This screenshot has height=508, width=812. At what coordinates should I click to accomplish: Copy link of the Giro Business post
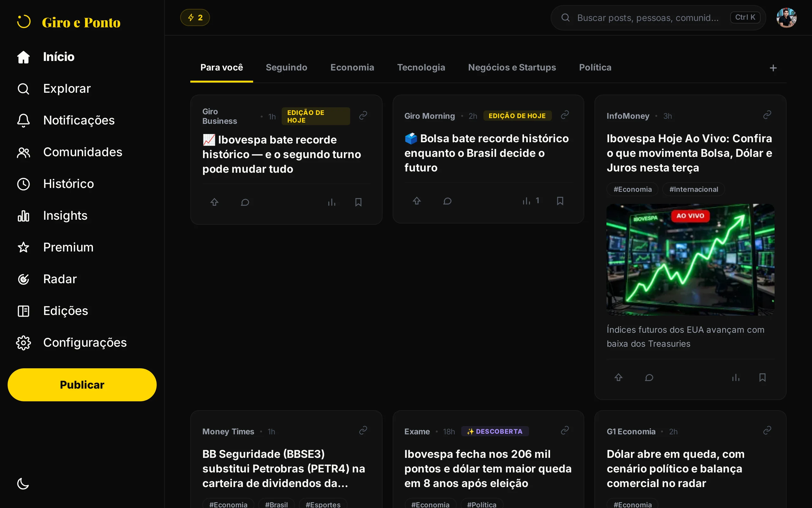(363, 116)
